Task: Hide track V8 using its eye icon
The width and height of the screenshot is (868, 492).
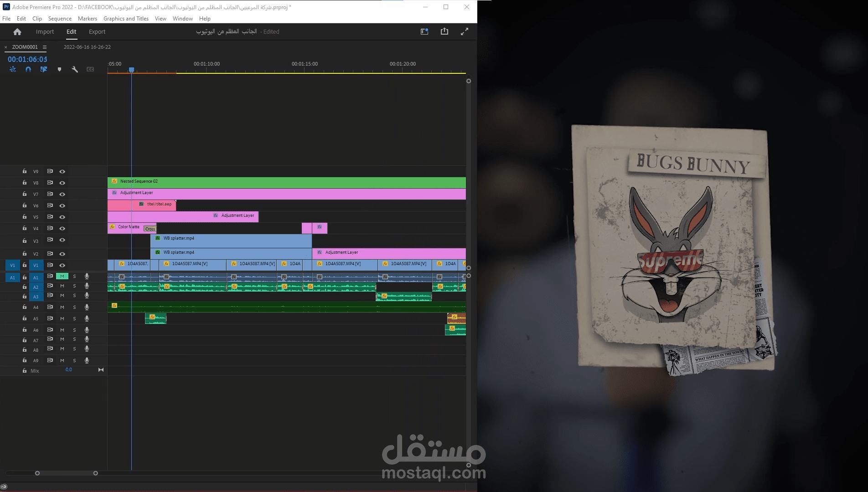Action: (x=62, y=183)
